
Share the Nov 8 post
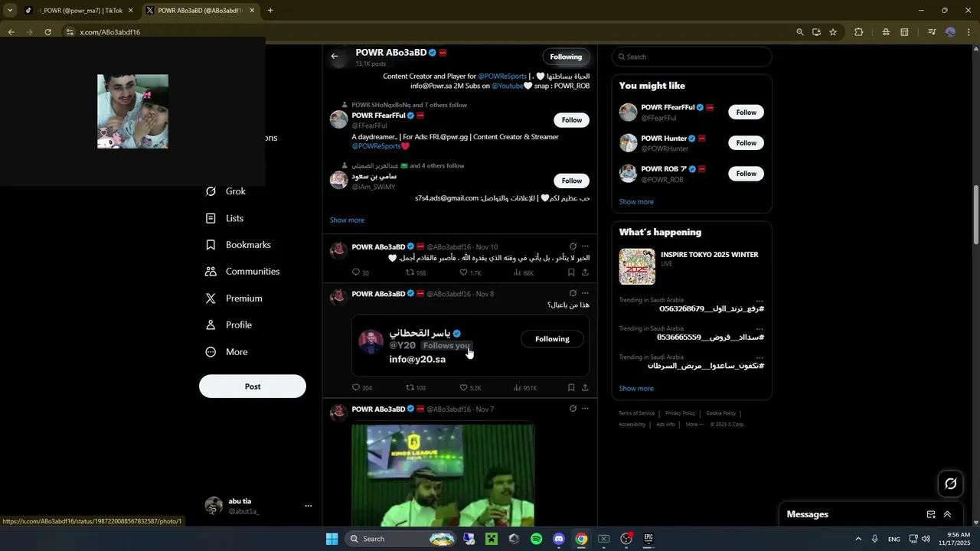point(585,388)
